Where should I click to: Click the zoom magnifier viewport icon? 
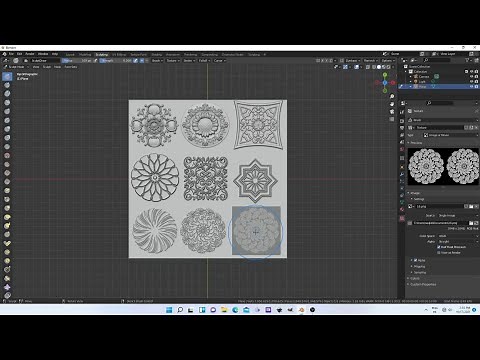pyautogui.click(x=392, y=97)
